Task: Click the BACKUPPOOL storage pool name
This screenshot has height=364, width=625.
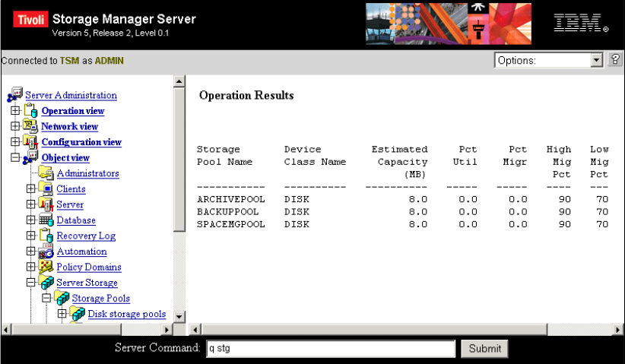Action: pyautogui.click(x=227, y=212)
